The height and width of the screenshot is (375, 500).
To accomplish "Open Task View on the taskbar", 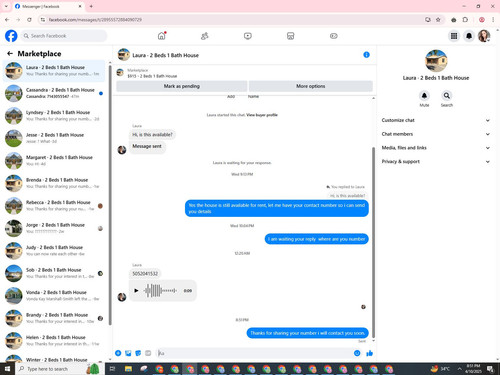I will click(112, 369).
